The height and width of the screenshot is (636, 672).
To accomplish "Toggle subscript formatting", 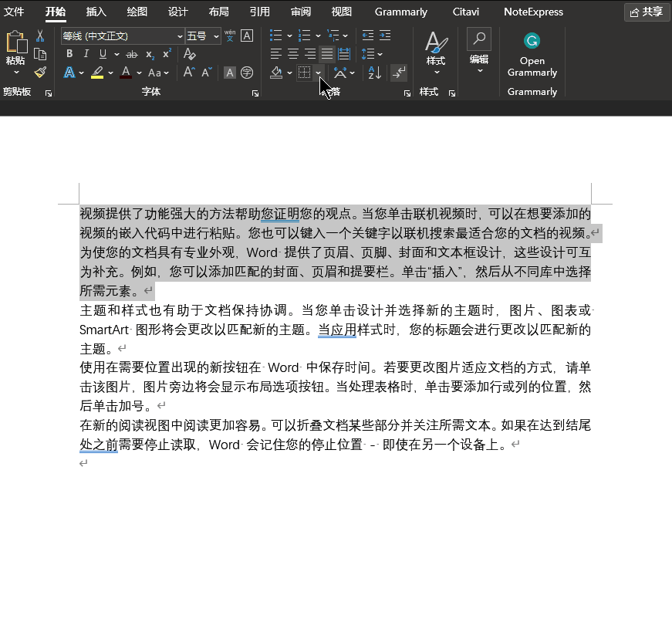I will pos(150,54).
